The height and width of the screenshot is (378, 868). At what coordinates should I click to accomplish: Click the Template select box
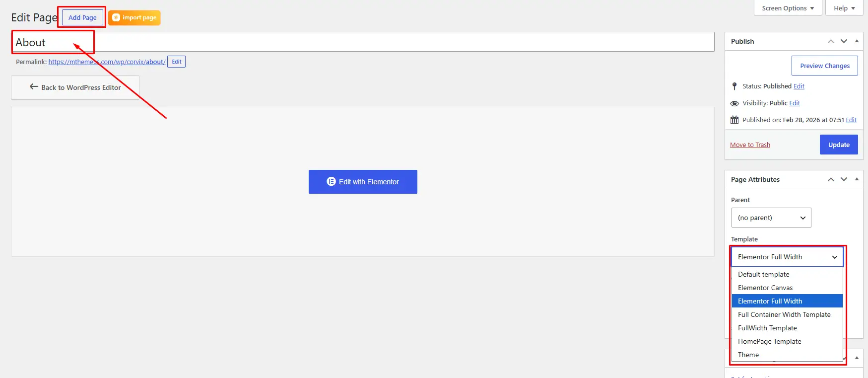(787, 257)
